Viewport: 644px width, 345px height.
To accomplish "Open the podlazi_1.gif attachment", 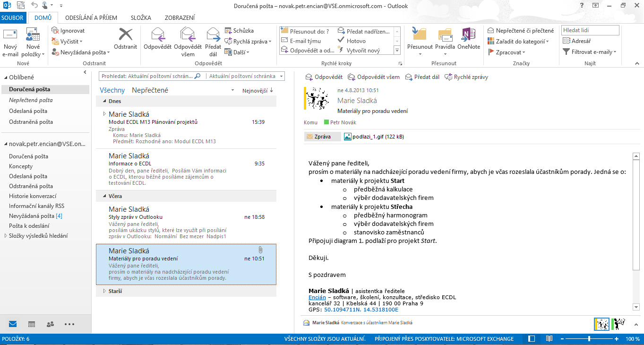I will 374,137.
